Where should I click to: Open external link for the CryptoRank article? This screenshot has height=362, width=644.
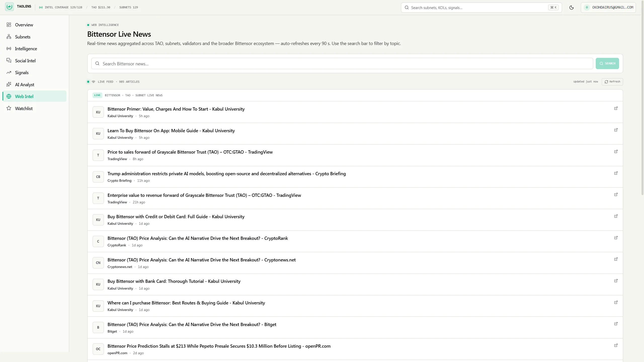pyautogui.click(x=616, y=238)
